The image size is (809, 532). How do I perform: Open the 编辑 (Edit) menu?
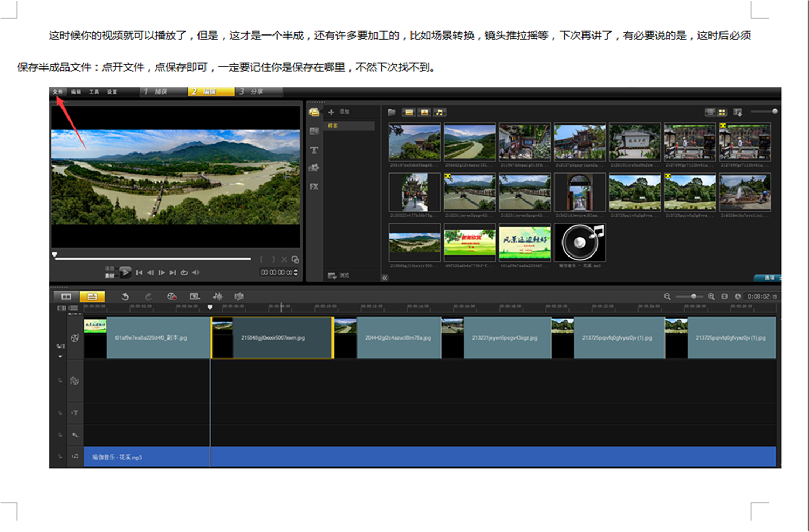click(76, 92)
